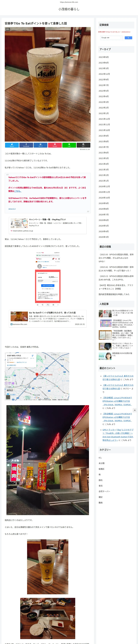
Task: Click the 節約 category tag on image
Action: click(8, 29)
